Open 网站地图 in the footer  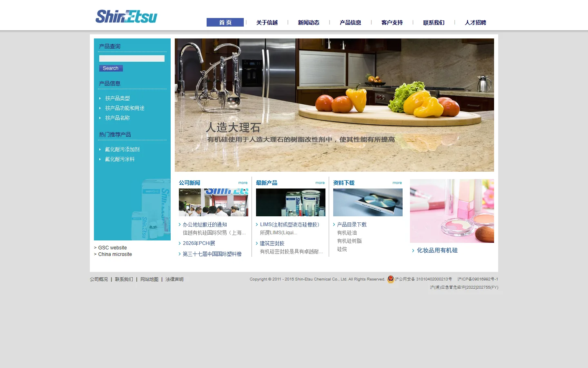[149, 279]
